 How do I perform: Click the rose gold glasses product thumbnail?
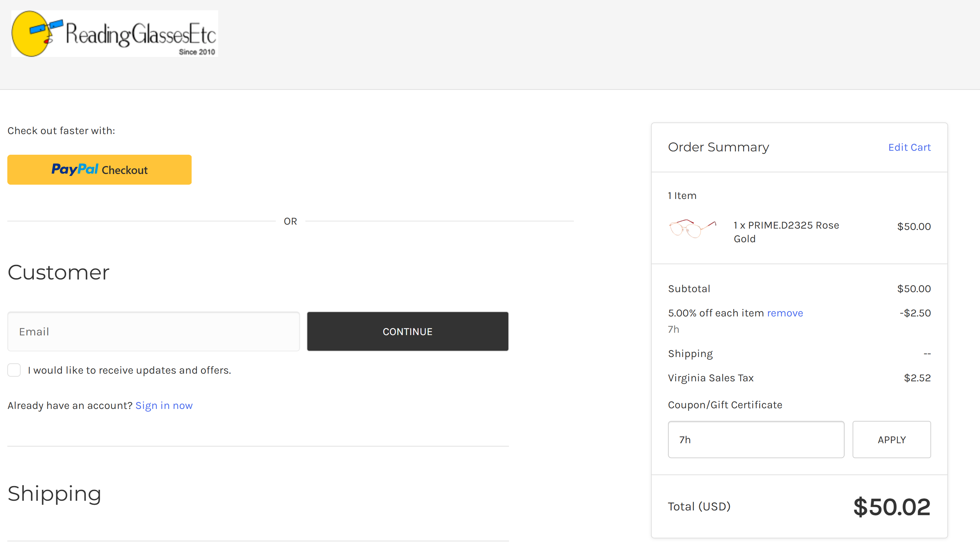pyautogui.click(x=692, y=228)
